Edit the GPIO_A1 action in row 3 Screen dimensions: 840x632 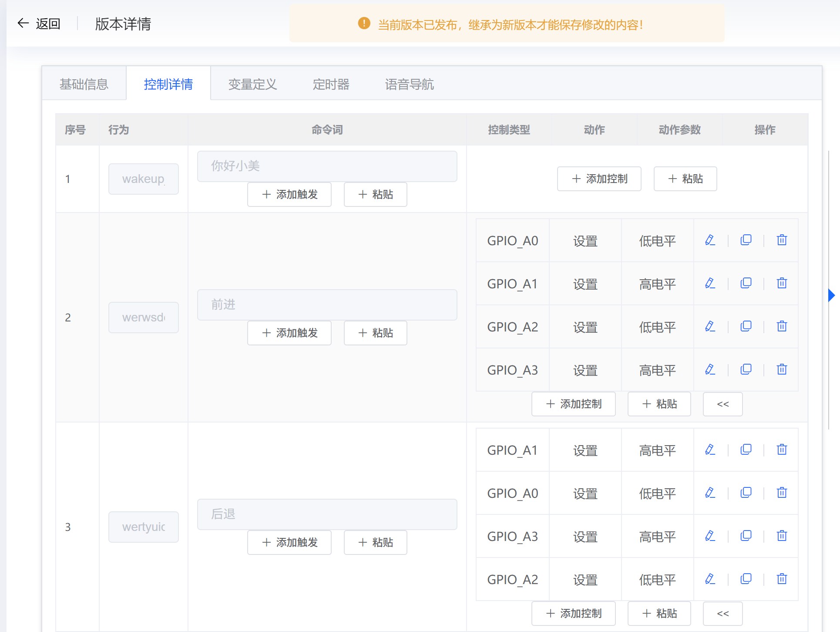coord(710,449)
